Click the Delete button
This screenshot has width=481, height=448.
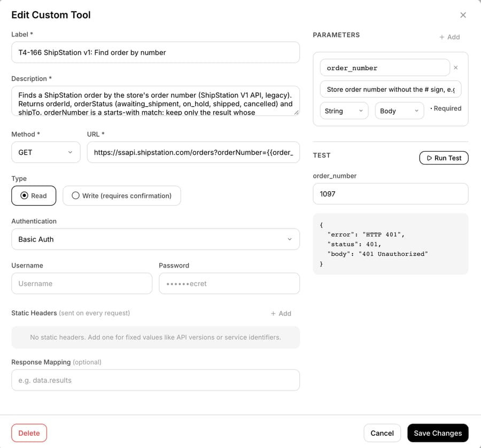(x=29, y=433)
